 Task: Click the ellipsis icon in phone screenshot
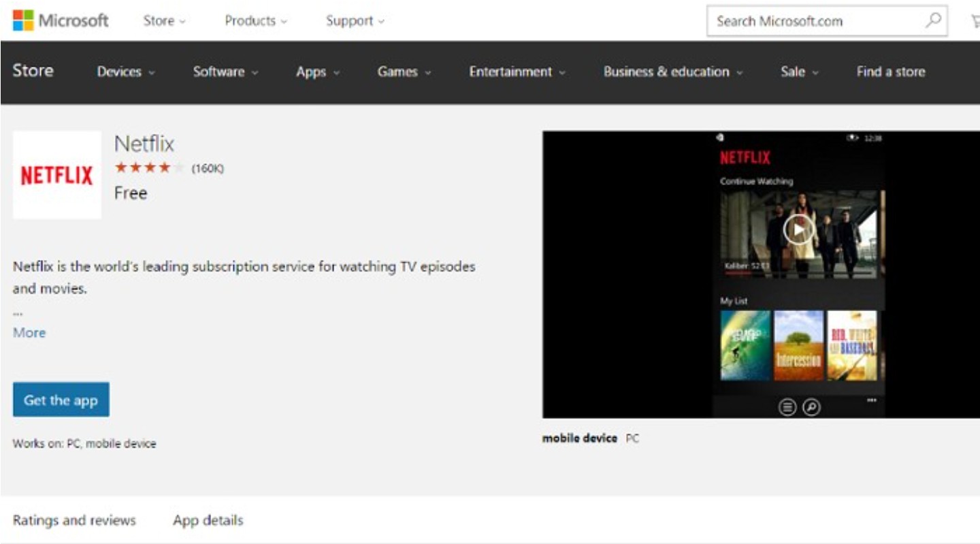[x=872, y=400]
